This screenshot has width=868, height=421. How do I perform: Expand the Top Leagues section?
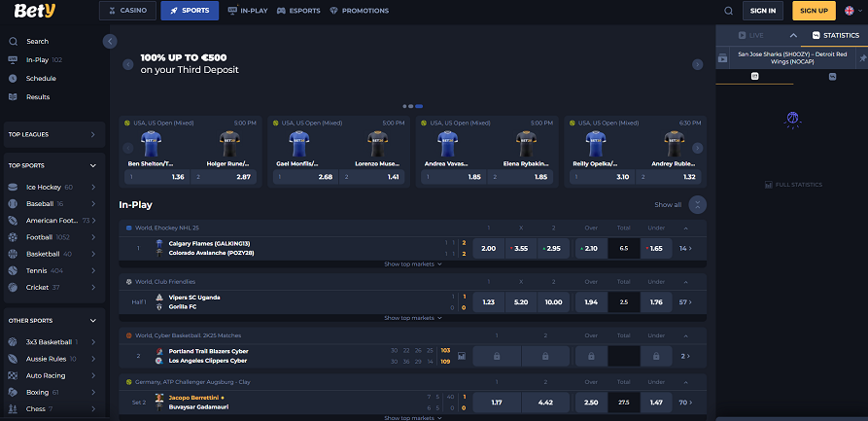click(x=54, y=134)
